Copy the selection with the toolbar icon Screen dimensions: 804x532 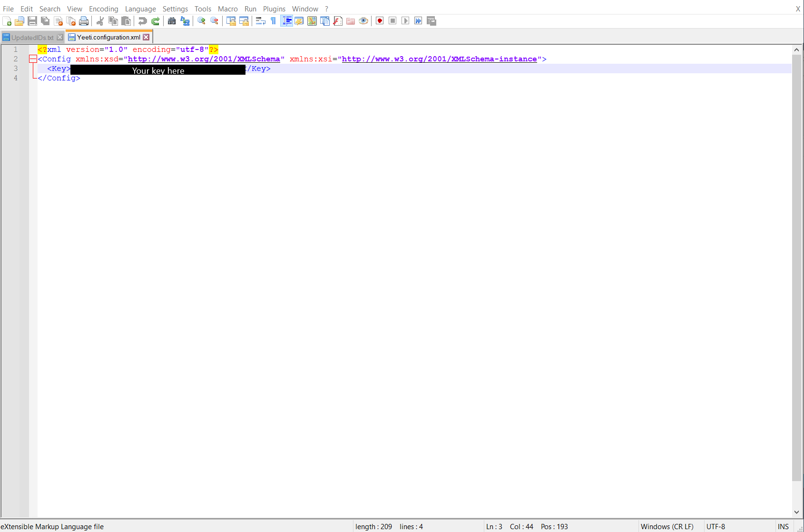pyautogui.click(x=113, y=21)
